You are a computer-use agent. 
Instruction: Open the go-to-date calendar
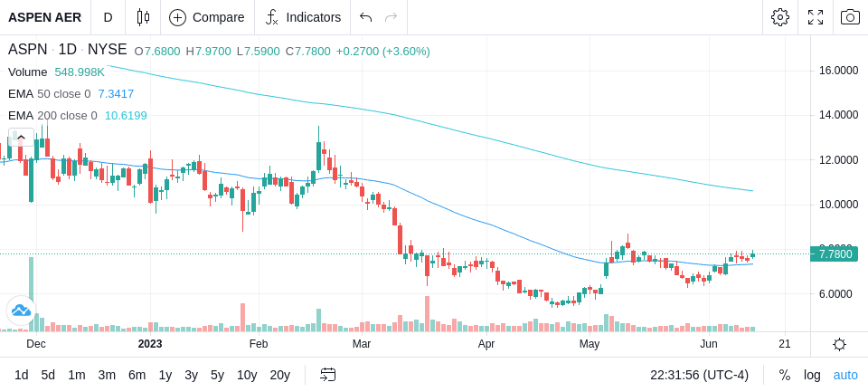pyautogui.click(x=327, y=375)
